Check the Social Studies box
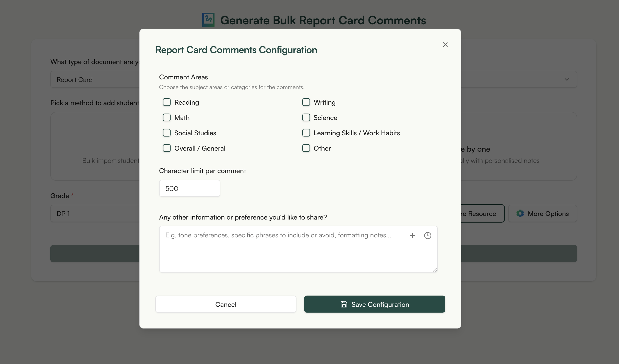Screen dimensions: 619x364 167,133
